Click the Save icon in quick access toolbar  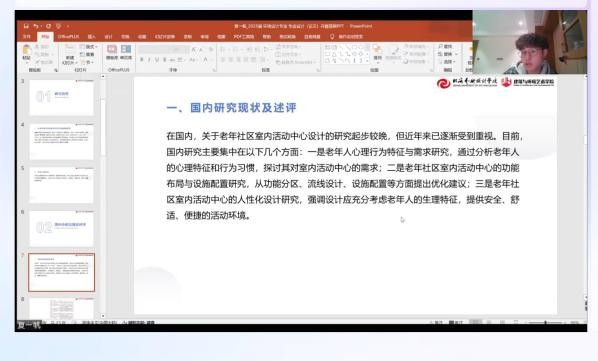coord(26,26)
